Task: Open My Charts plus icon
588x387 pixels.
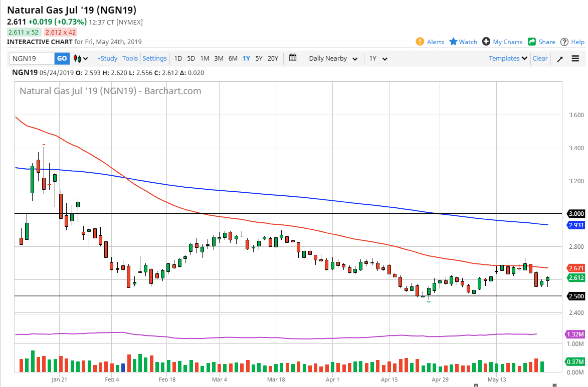Action: 486,42
